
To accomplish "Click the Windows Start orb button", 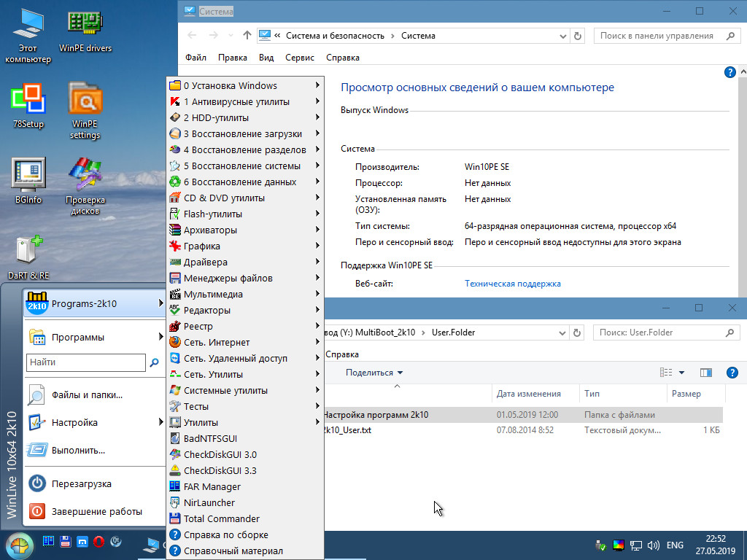I will [x=19, y=544].
